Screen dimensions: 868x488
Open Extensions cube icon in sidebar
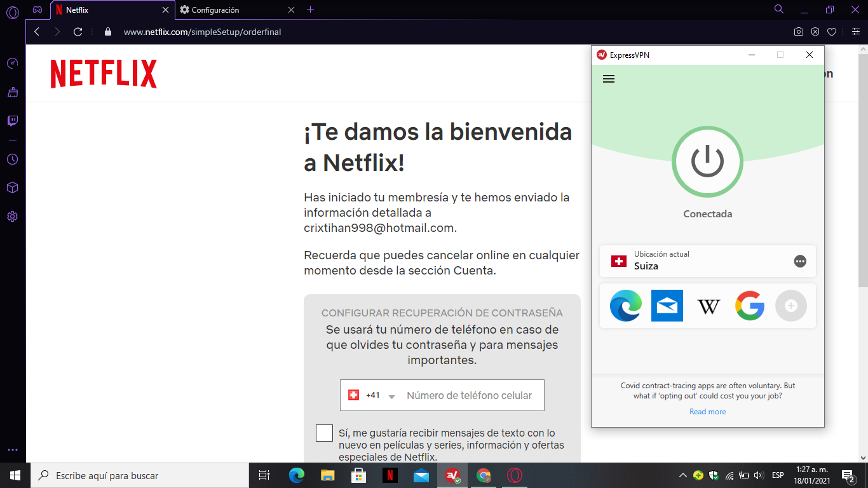point(12,187)
